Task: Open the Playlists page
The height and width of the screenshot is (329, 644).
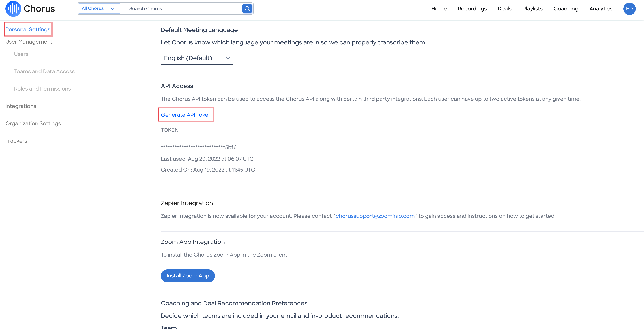Action: [x=532, y=9]
